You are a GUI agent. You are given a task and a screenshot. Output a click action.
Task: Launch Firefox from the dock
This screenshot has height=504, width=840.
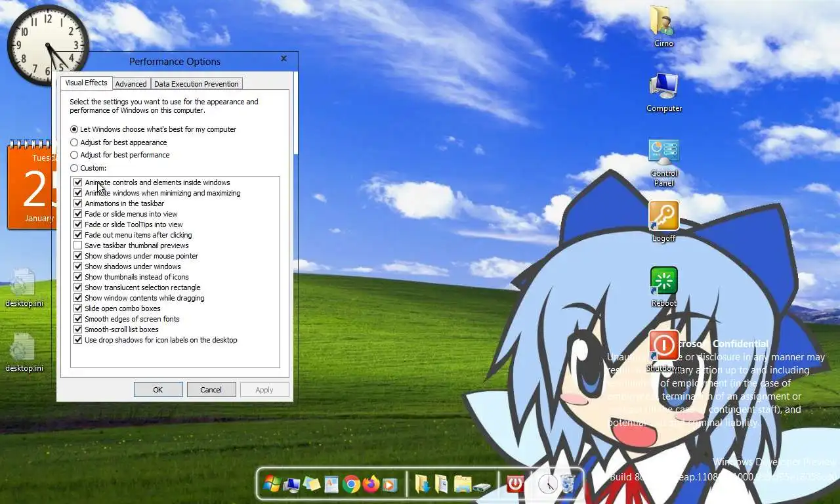(x=371, y=484)
